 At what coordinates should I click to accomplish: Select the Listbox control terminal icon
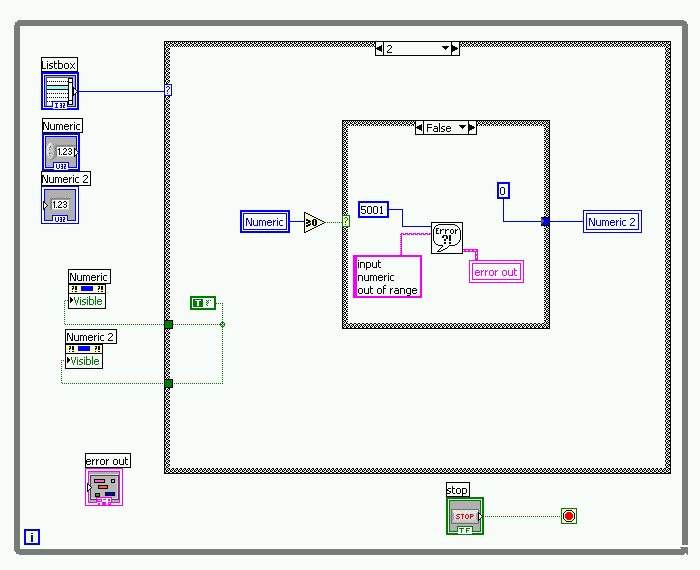pyautogui.click(x=60, y=91)
